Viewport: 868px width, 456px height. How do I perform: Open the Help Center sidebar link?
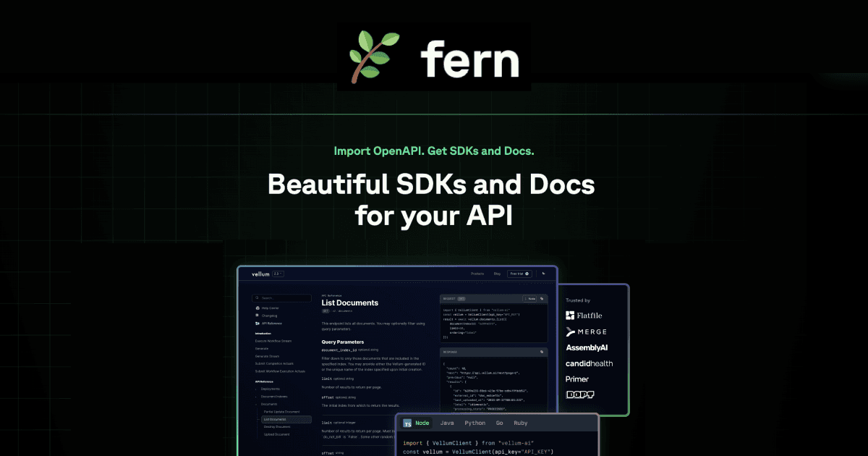[x=270, y=308]
